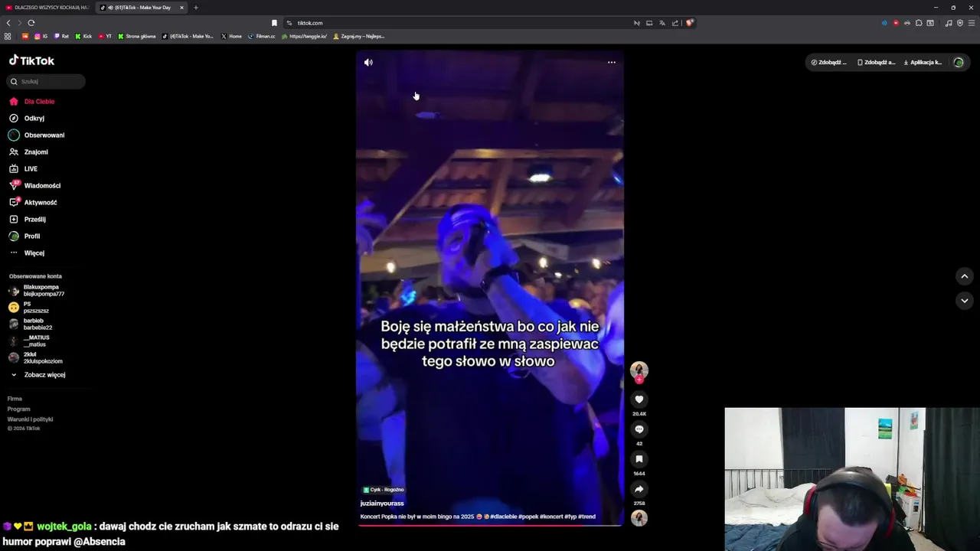Click the Zdobądź button with phone icon
Viewport: 980px width, 551px height.
tap(877, 62)
